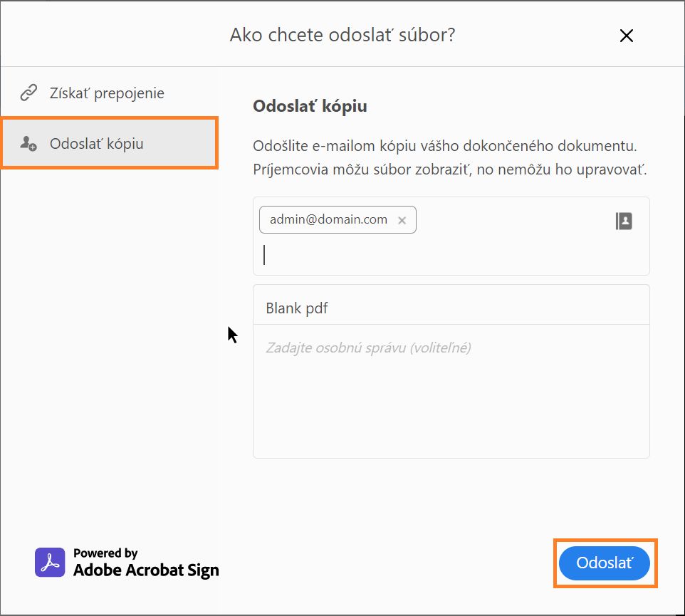Click the bold Odoslať kópiu heading
This screenshot has height=616, width=685.
pos(310,107)
